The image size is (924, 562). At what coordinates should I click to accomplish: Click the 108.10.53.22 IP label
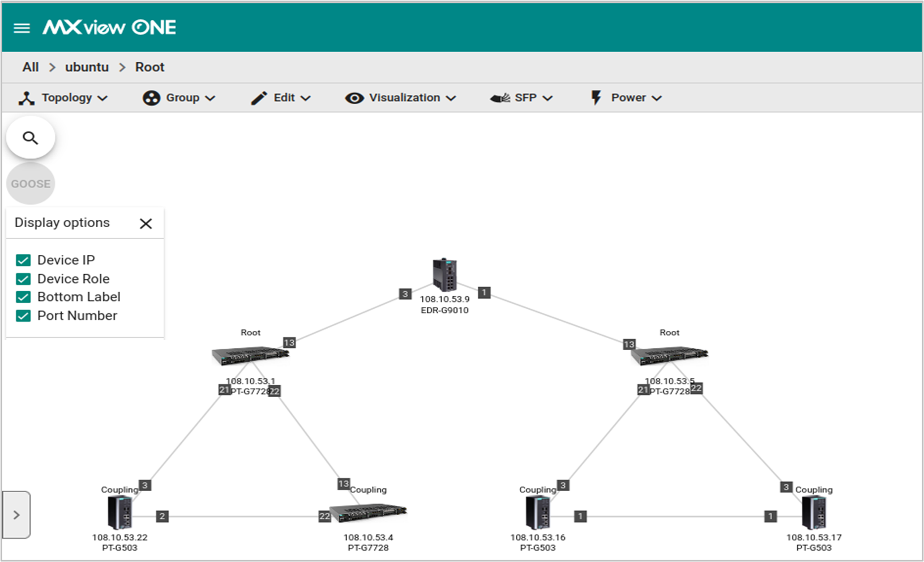(120, 538)
